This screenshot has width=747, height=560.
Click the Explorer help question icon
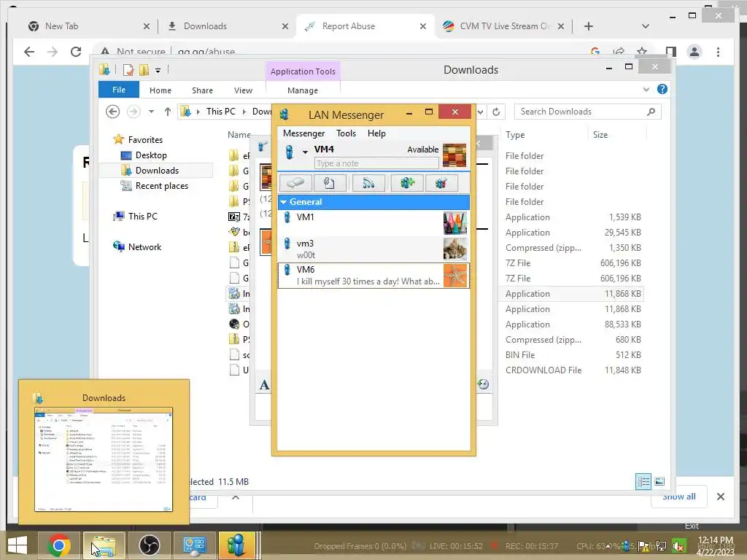coord(662,89)
